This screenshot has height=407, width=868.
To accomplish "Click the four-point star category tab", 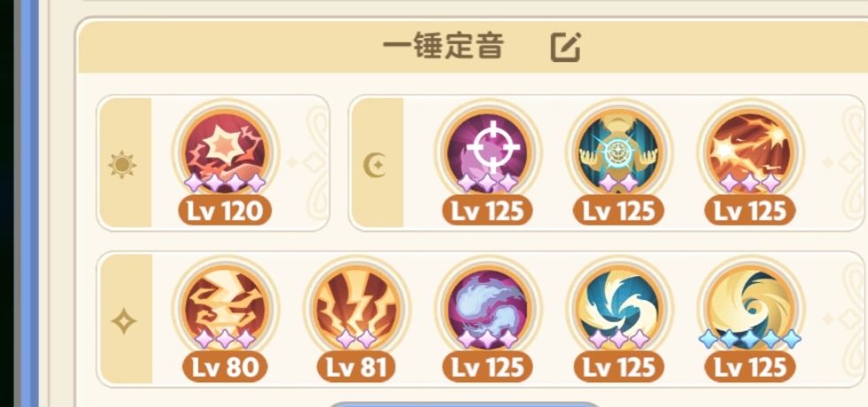I will 124,320.
